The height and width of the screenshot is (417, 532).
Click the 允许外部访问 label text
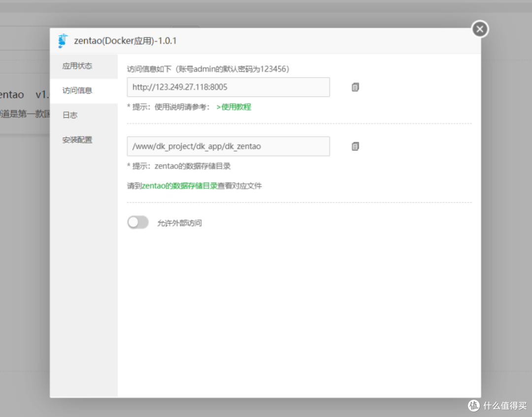tap(179, 223)
